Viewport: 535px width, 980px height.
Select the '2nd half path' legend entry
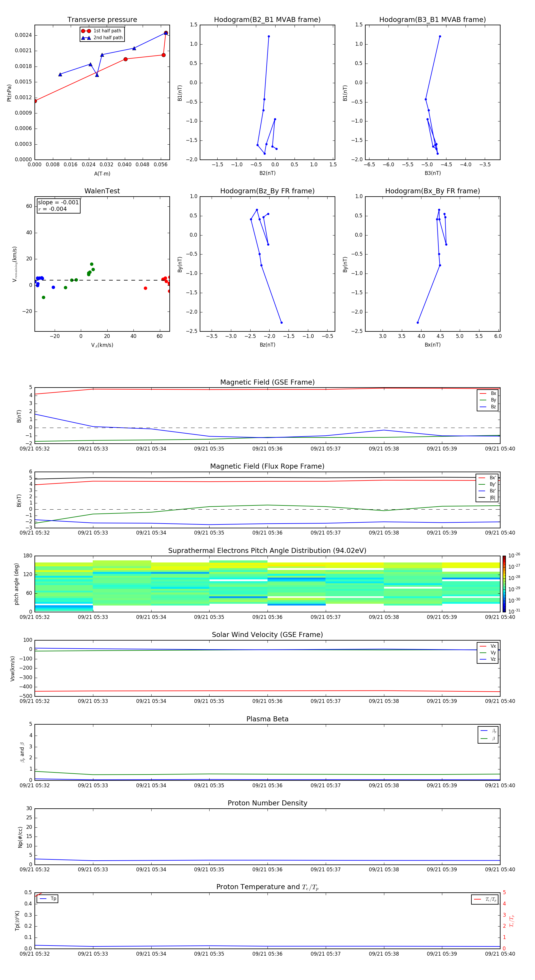(102, 38)
